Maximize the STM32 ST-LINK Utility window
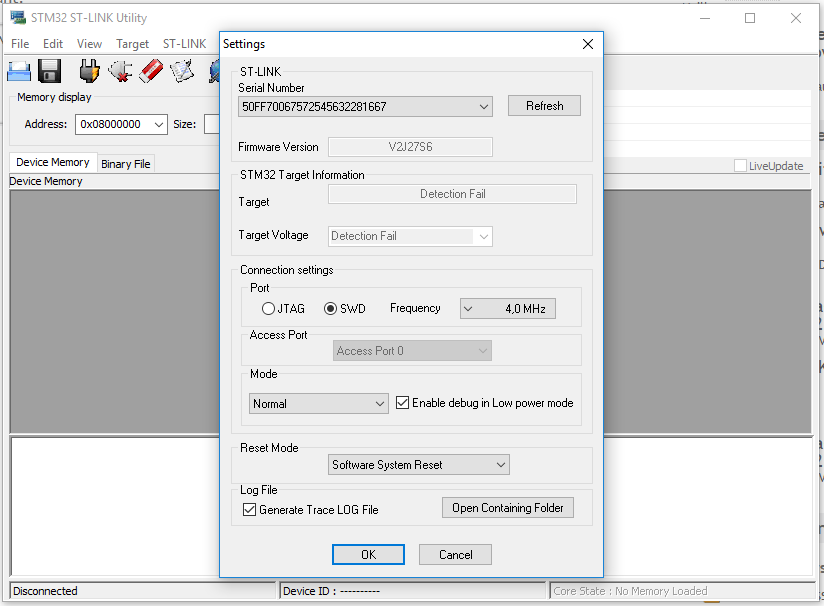This screenshot has width=824, height=606. pos(750,18)
